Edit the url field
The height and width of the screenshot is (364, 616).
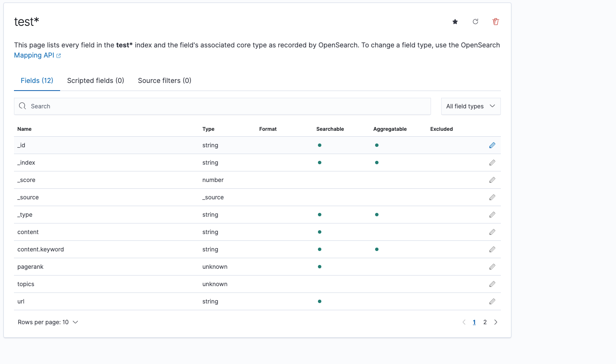(x=492, y=301)
